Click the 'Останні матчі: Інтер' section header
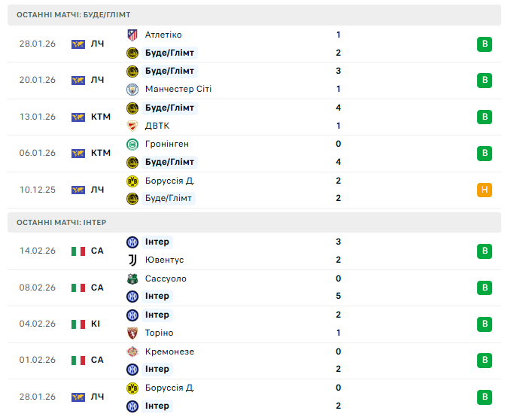 tap(62, 223)
